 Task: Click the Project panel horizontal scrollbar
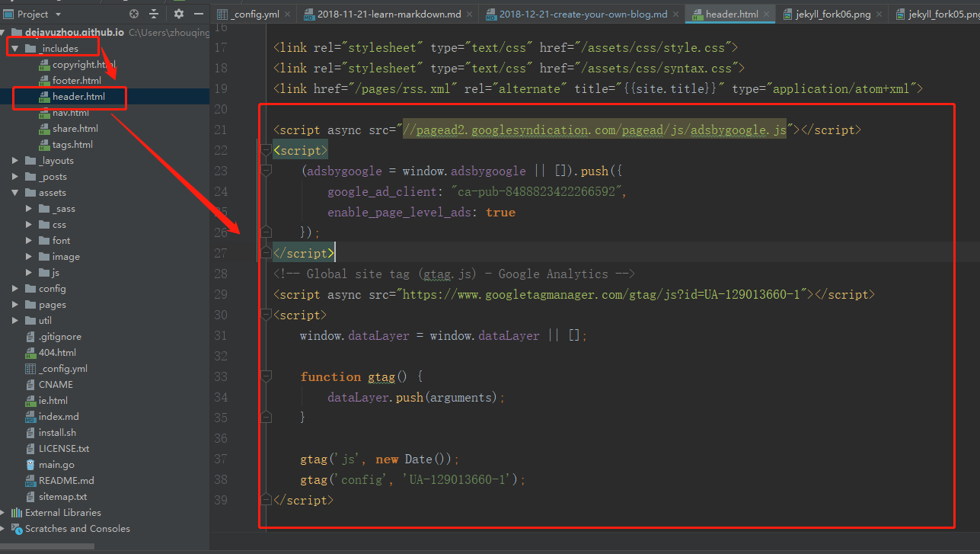47,546
